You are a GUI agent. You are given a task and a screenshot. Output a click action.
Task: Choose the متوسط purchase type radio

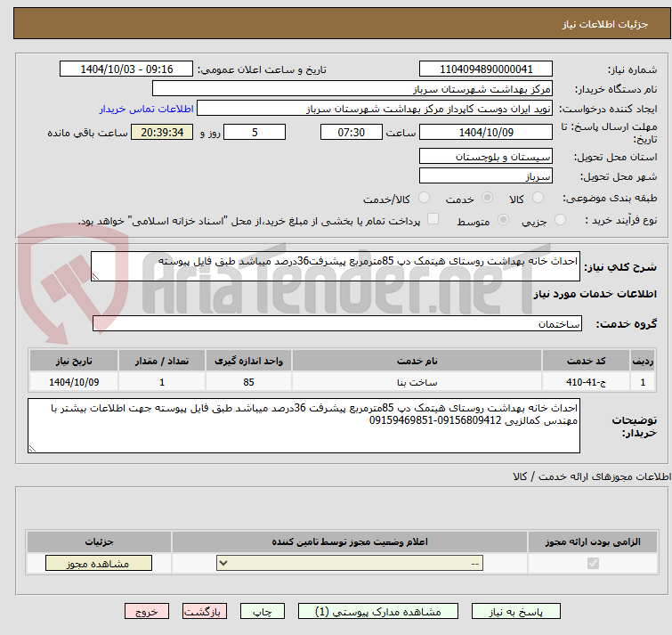[504, 220]
